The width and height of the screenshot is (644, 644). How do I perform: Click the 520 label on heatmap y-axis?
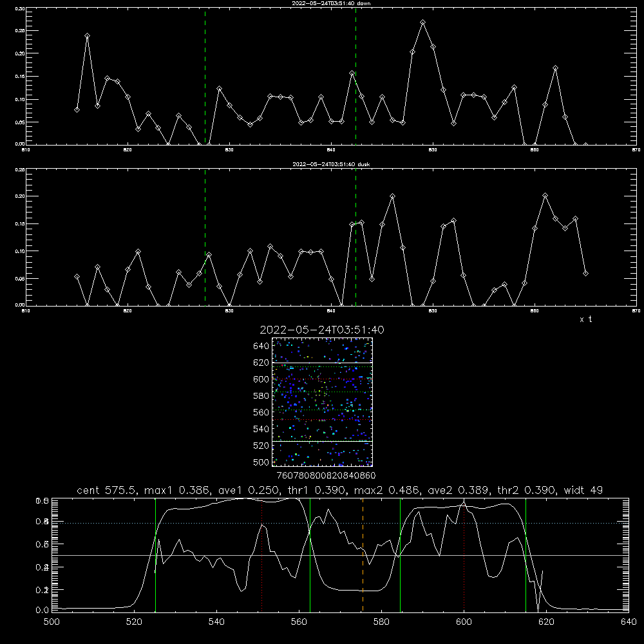[x=261, y=446]
